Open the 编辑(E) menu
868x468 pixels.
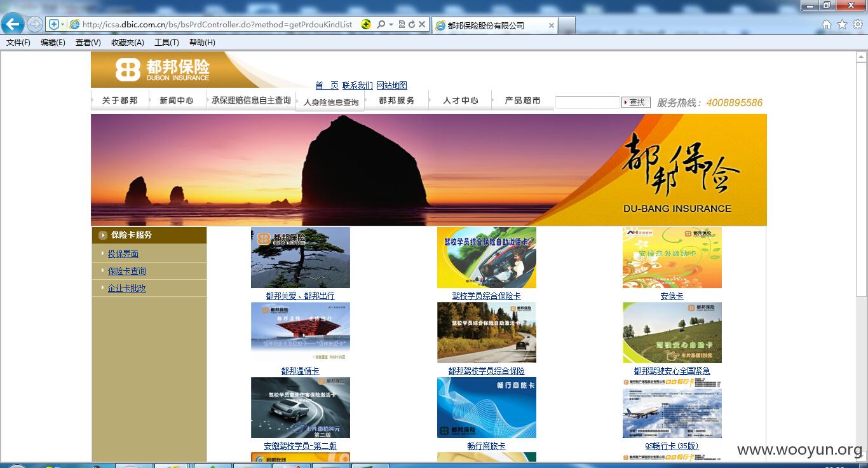pyautogui.click(x=53, y=43)
